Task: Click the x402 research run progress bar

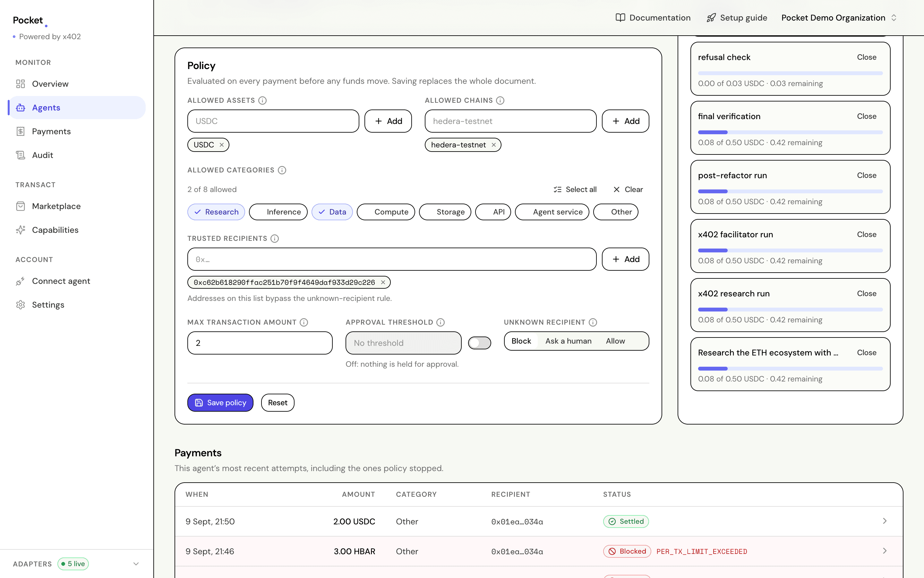Action: [x=790, y=310]
